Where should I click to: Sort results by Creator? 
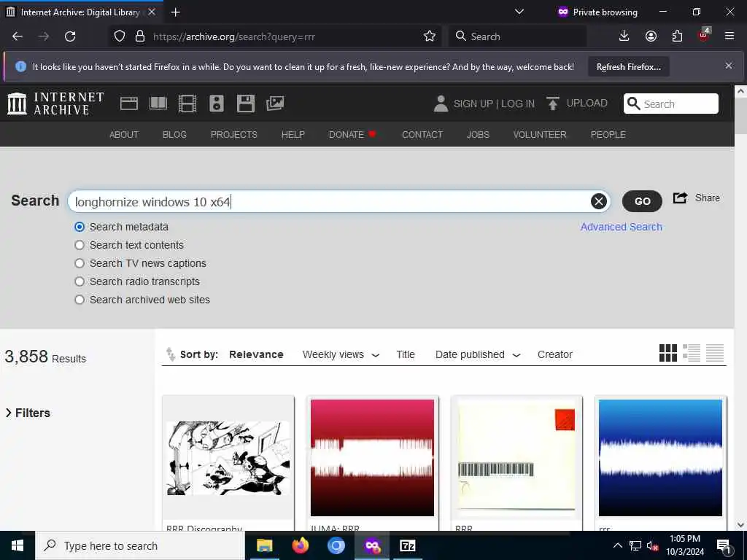(x=554, y=355)
